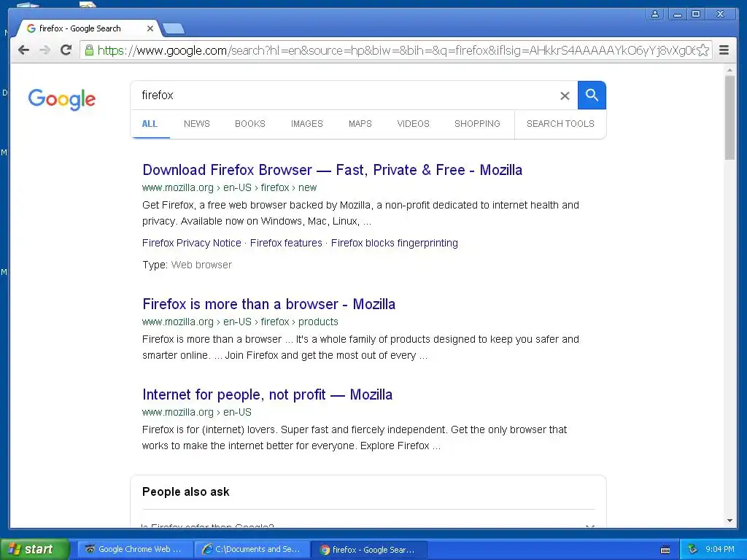The height and width of the screenshot is (560, 747).
Task: Click the firefox search input field
Action: pyautogui.click(x=348, y=96)
